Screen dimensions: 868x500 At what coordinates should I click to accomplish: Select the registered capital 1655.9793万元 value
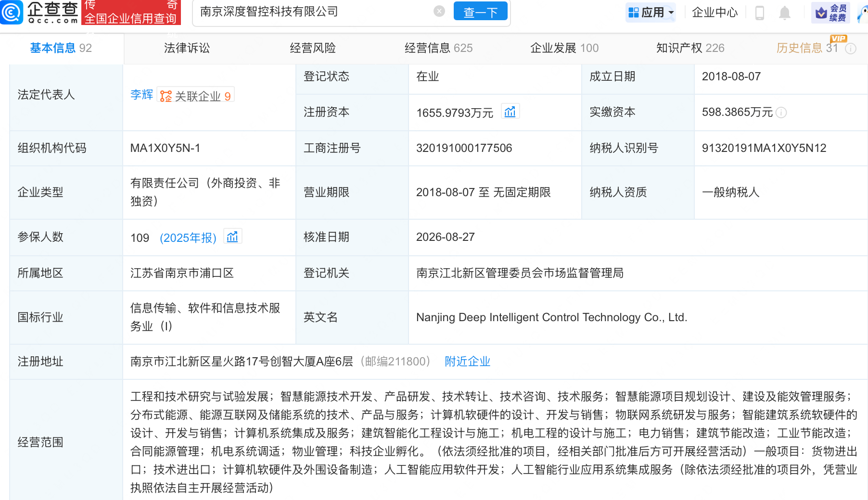point(455,113)
